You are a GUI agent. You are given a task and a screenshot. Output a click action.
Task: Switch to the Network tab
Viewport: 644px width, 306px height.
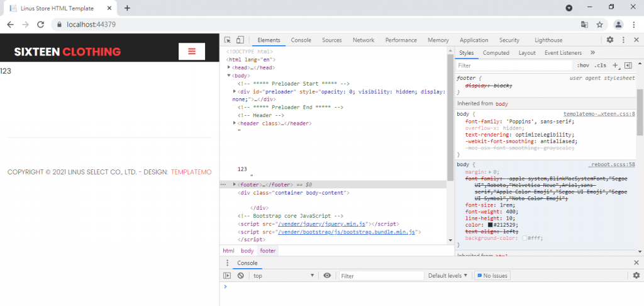[364, 40]
